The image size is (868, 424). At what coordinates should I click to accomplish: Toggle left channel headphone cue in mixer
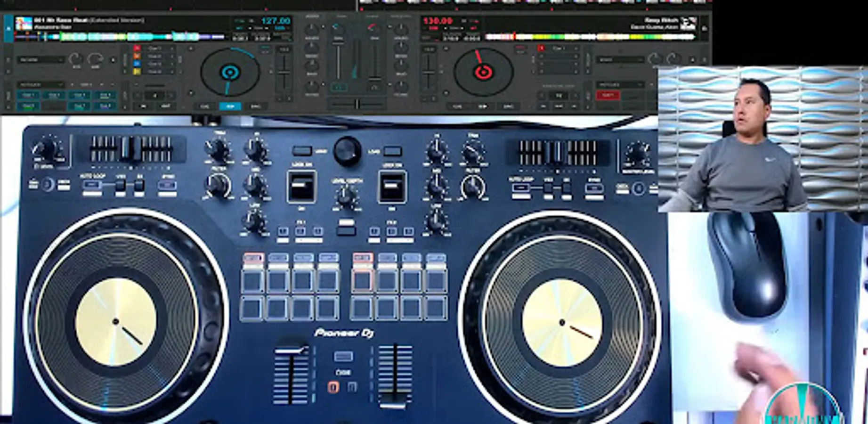[x=339, y=88]
